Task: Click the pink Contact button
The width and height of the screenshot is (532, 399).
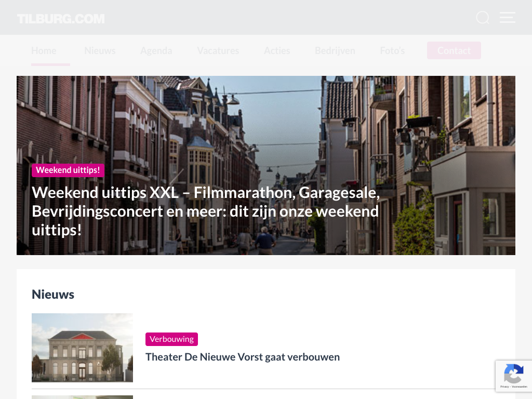Action: point(454,50)
